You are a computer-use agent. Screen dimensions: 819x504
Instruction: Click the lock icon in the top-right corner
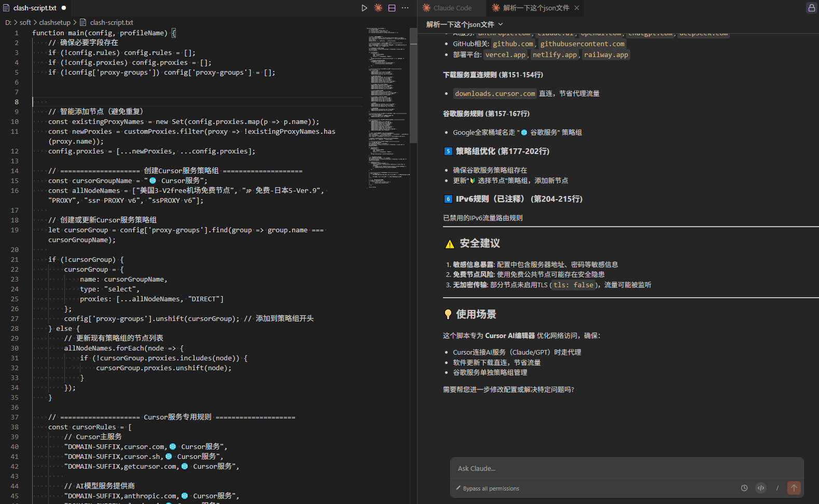(x=811, y=8)
